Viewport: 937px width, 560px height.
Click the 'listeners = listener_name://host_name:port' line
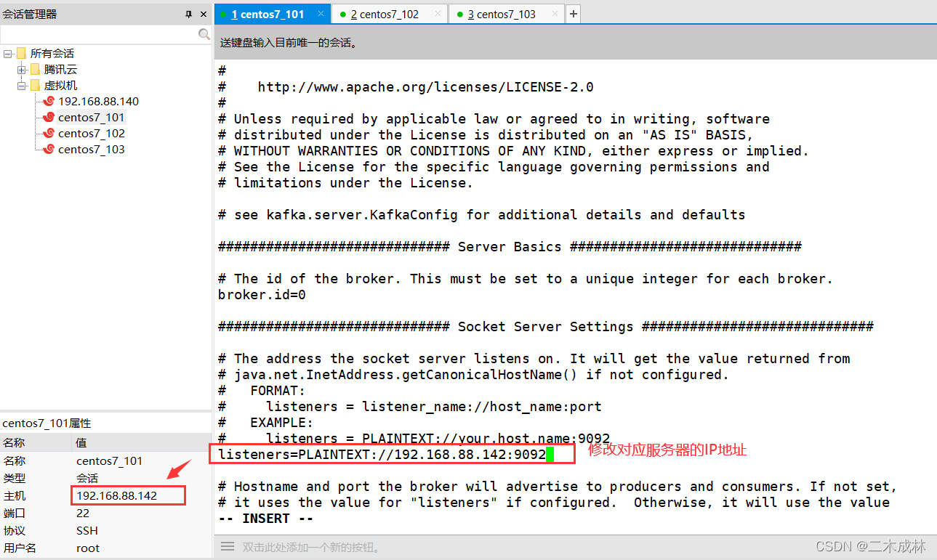pos(434,407)
